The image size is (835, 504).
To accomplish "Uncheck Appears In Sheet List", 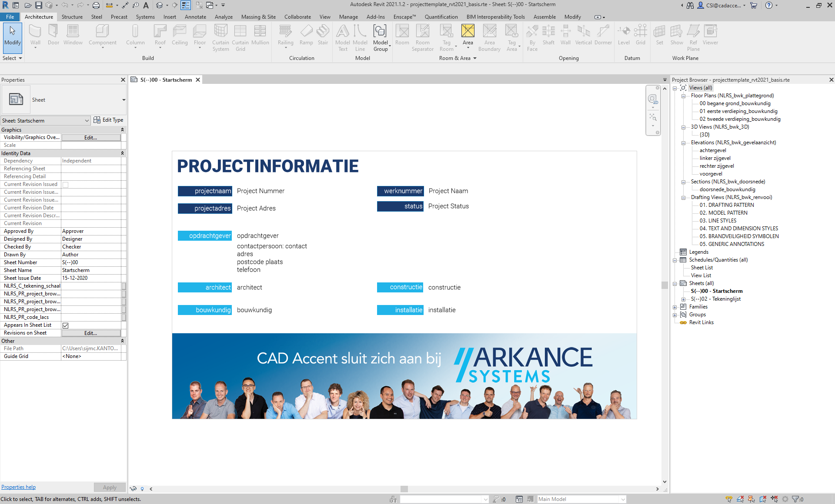I will (x=66, y=325).
